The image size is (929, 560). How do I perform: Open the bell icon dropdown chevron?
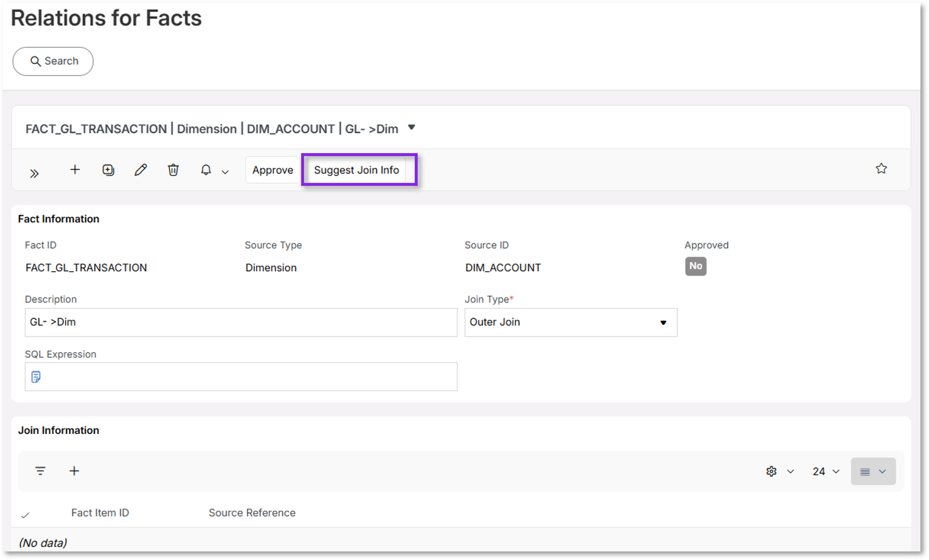pos(225,172)
